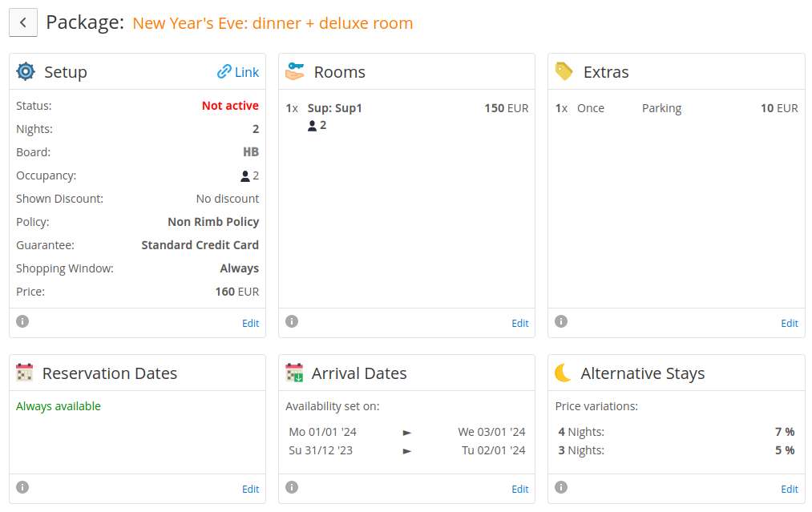
Task: Edit the Extras panel
Action: pos(790,323)
